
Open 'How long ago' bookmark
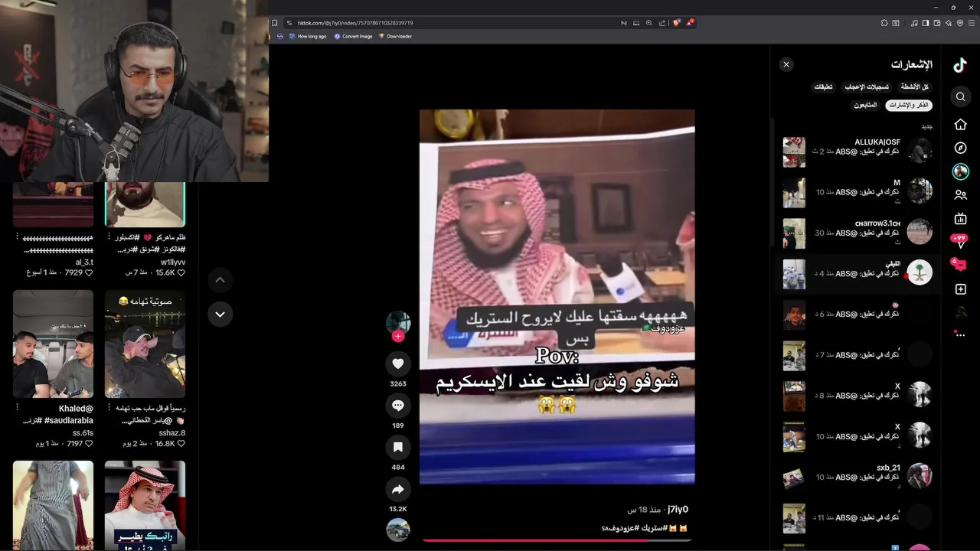pyautogui.click(x=306, y=36)
